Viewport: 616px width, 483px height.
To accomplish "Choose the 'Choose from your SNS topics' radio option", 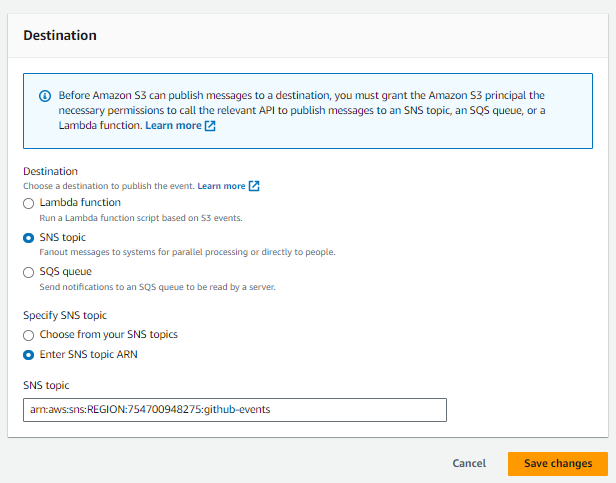I will point(28,335).
